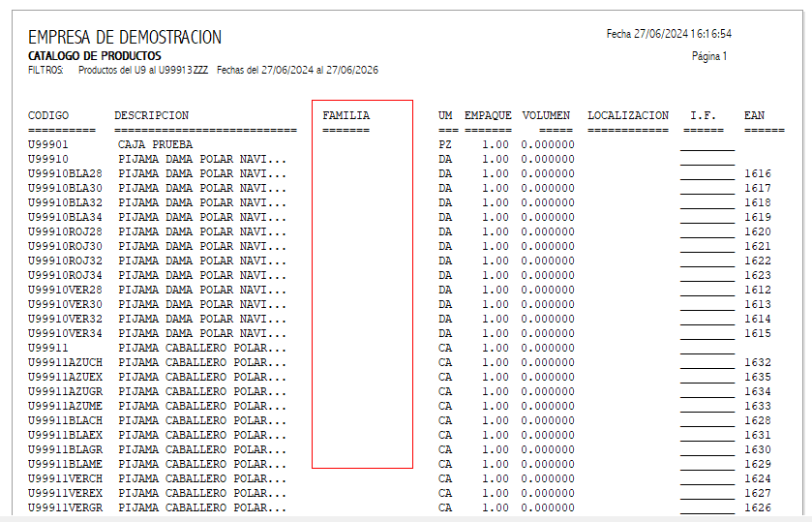812x522 pixels.
Task: Select product code U99910ROJ28
Action: pyautogui.click(x=65, y=231)
